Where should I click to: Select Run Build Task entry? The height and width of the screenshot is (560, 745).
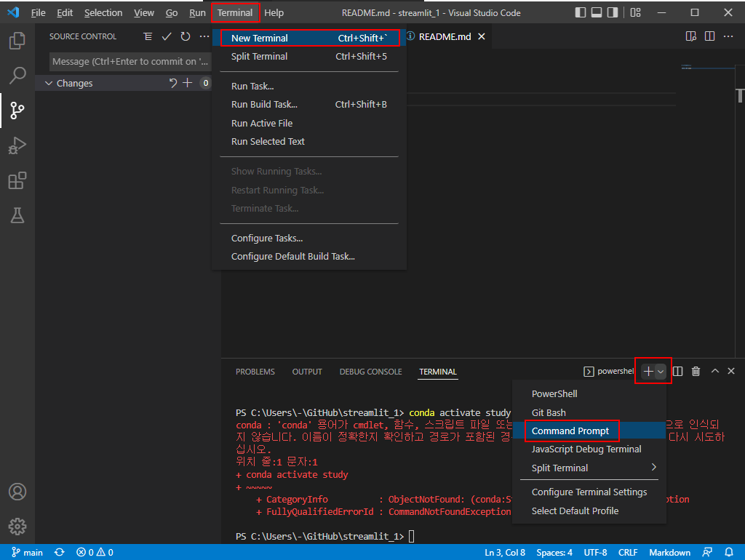pos(309,105)
